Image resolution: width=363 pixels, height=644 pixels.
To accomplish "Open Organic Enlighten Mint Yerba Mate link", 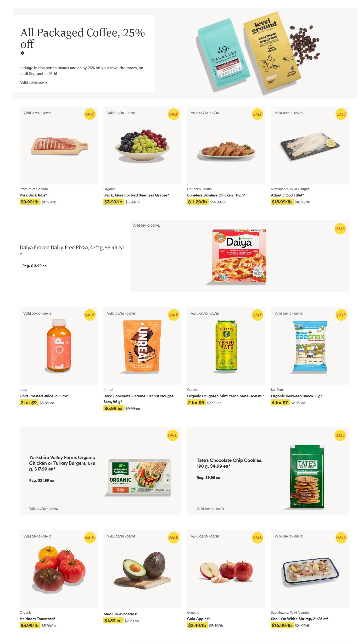I will click(225, 396).
